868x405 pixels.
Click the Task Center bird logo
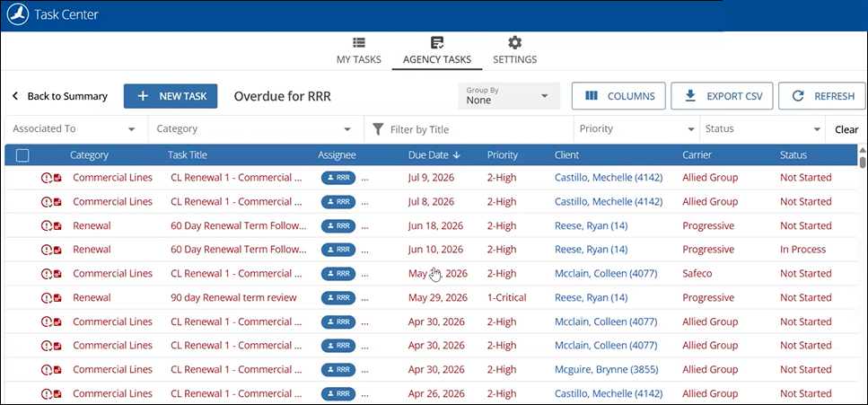tap(18, 14)
